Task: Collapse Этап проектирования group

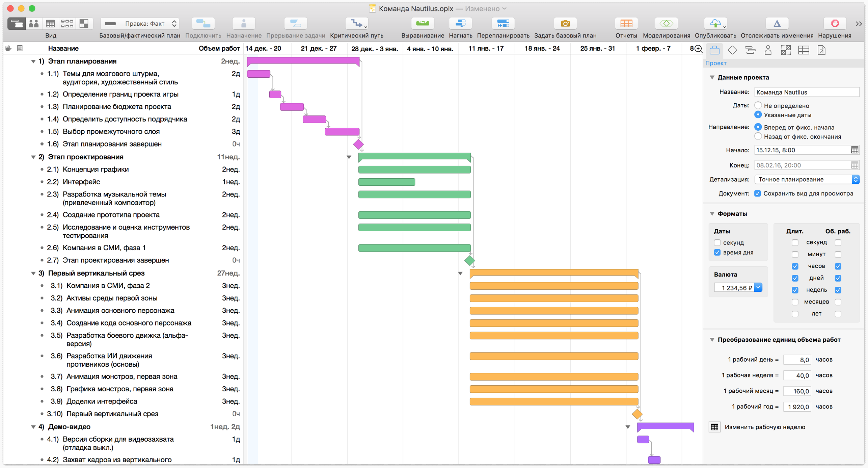Action: coord(33,157)
